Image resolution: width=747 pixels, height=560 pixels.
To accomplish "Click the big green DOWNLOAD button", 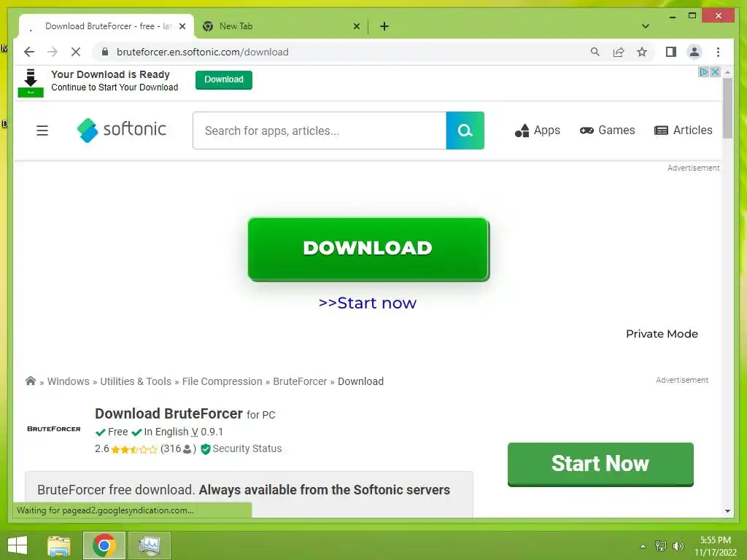I will [368, 249].
